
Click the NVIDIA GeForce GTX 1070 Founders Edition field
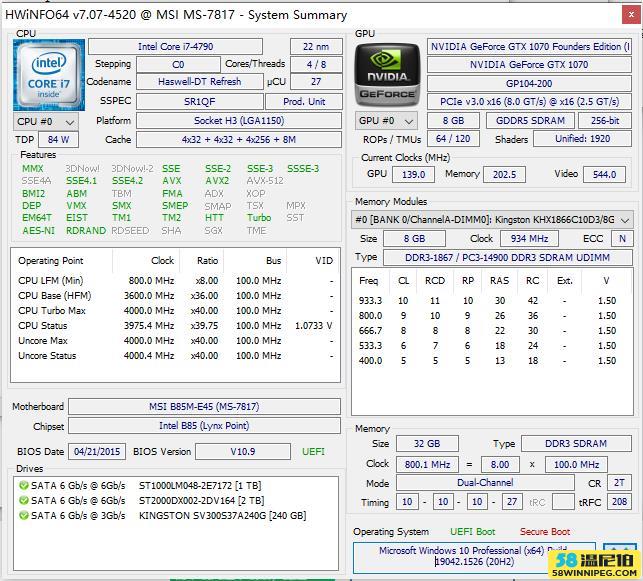coord(529,47)
